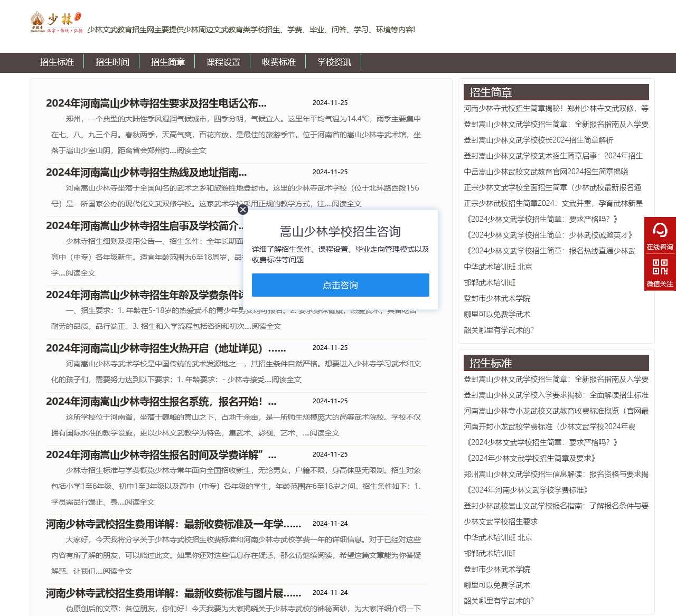Screen dimensions: 676x616
Task: Click the 点击咨询 button in the popup
Action: [341, 285]
